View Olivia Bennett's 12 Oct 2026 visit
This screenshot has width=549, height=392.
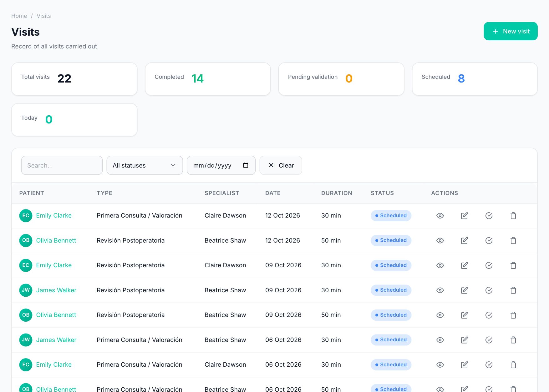(440, 240)
